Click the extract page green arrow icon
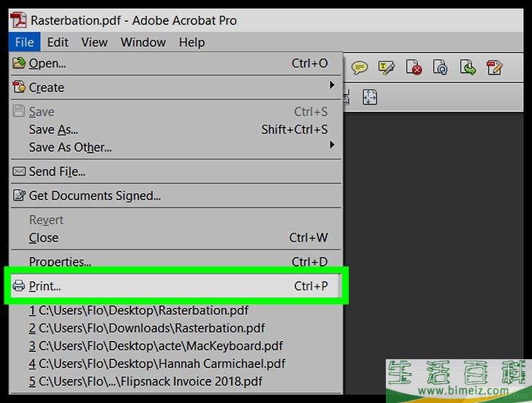Viewport: 532px width, 403px height. pos(468,67)
